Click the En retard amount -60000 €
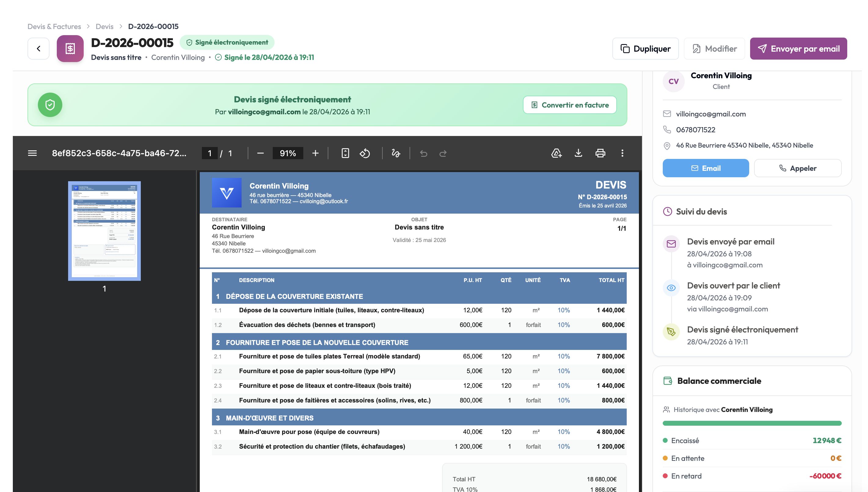 click(x=825, y=476)
